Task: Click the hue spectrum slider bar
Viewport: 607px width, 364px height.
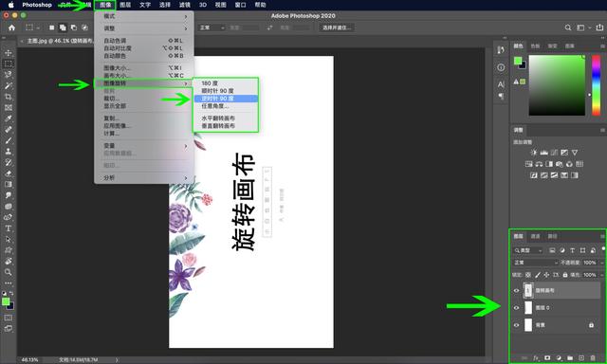Action: (x=597, y=85)
